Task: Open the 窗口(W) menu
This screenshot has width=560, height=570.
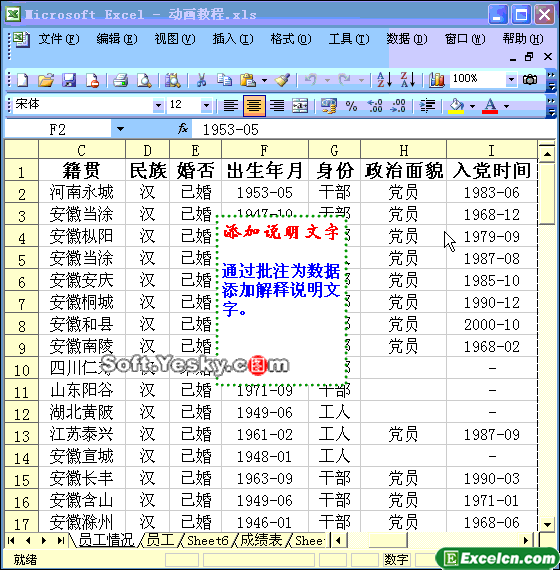Action: tap(465, 39)
